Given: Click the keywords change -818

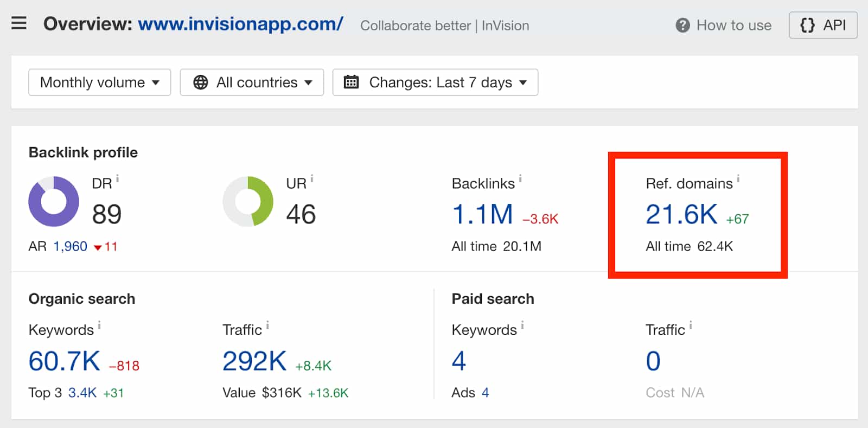Looking at the screenshot, I should pos(124,366).
